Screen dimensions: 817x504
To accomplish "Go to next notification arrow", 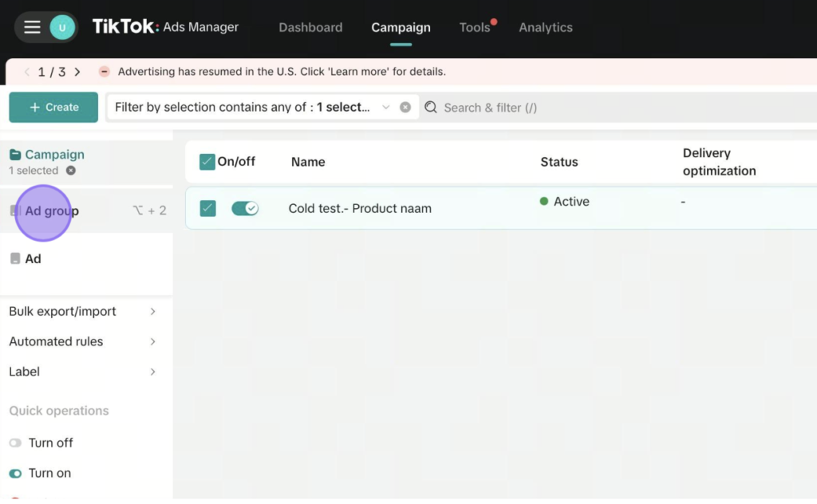I will tap(77, 72).
